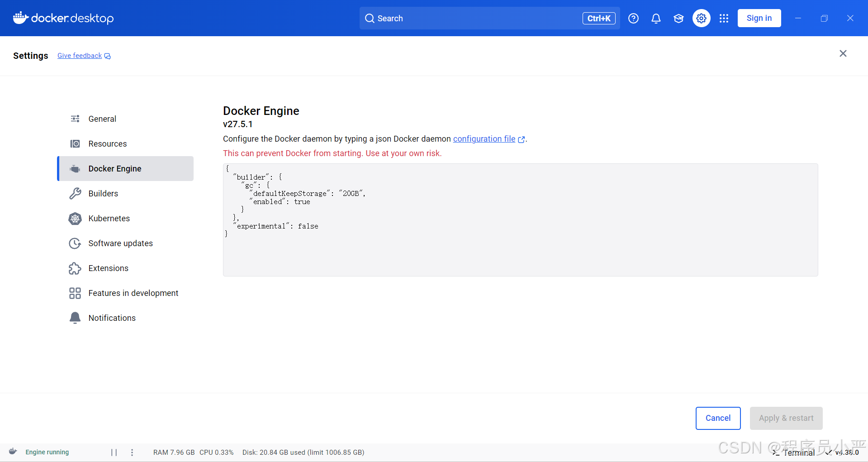
Task: Click the "CPU 0.33%" status entry
Action: [x=217, y=452]
